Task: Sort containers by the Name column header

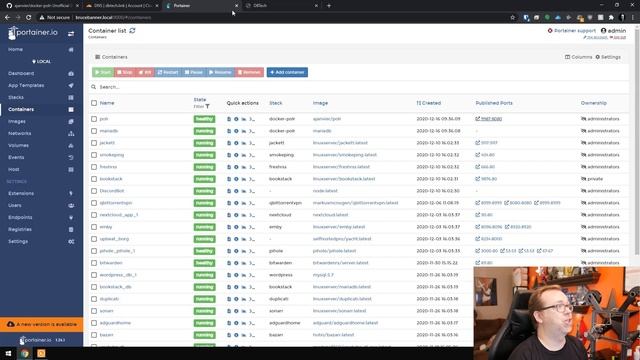Action: (107, 103)
